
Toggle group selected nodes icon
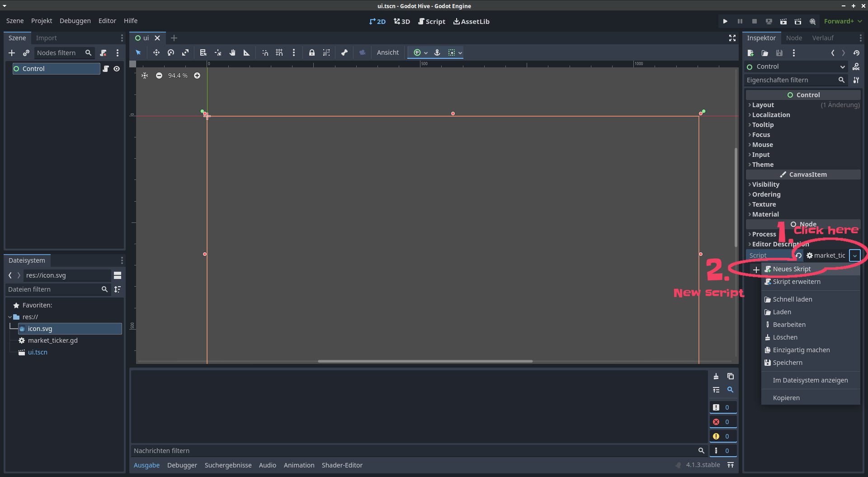[x=326, y=52]
